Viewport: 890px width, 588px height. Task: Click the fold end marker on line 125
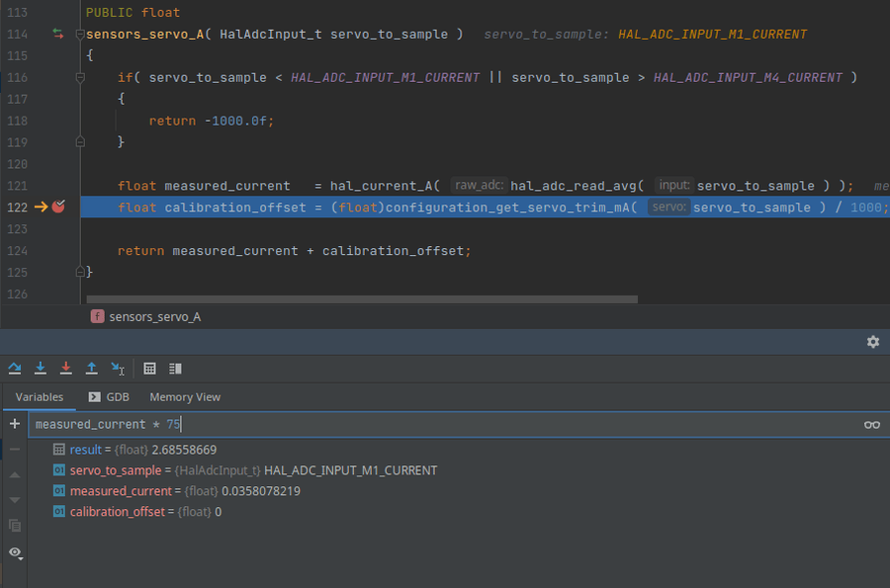pyautogui.click(x=80, y=272)
